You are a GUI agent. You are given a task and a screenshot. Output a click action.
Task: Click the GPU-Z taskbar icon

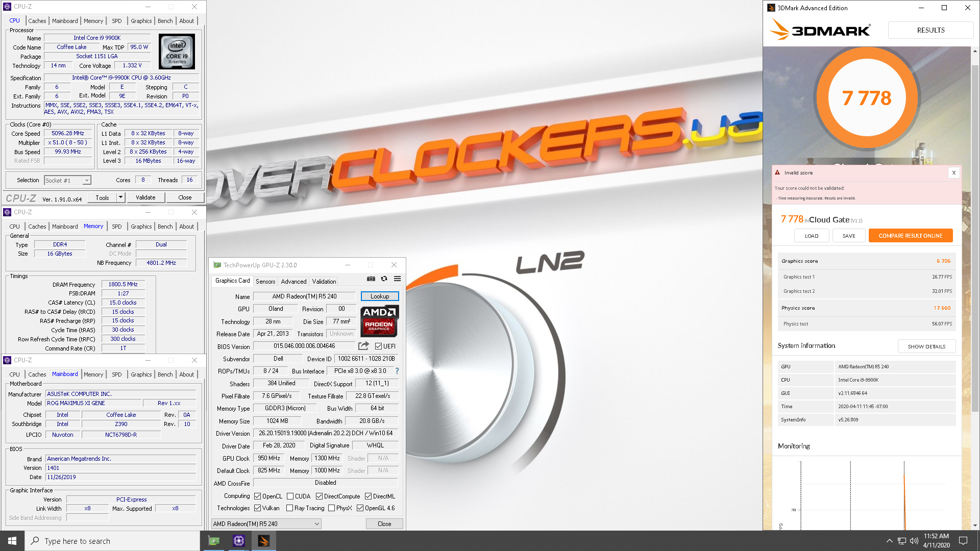214,541
